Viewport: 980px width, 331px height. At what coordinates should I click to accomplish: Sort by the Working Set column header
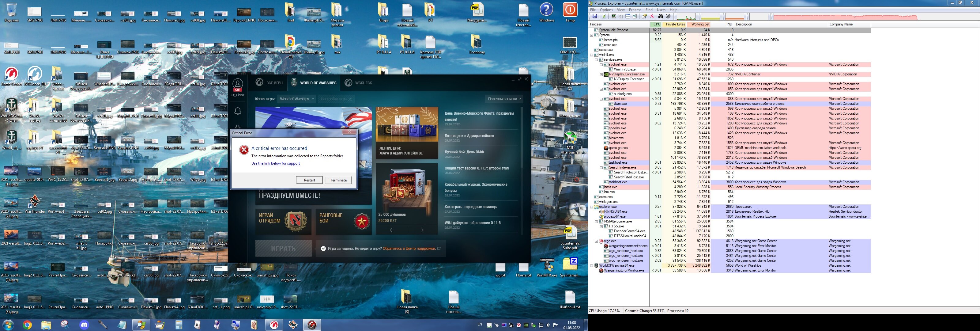click(x=699, y=25)
